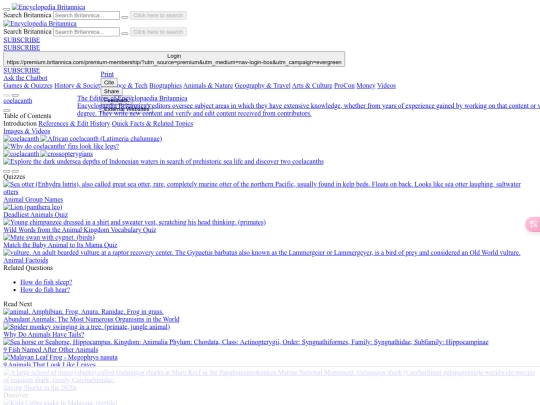Image resolution: width=540 pixels, height=405 pixels.
Task: Open Wild Words from the Animal Kingdom Vocabulary Quiz
Action: pyautogui.click(x=80, y=230)
